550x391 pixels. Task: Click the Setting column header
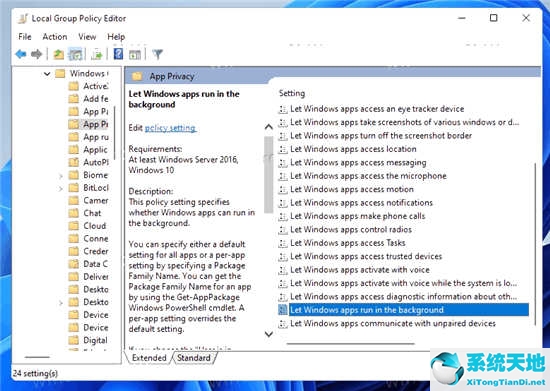(x=292, y=93)
